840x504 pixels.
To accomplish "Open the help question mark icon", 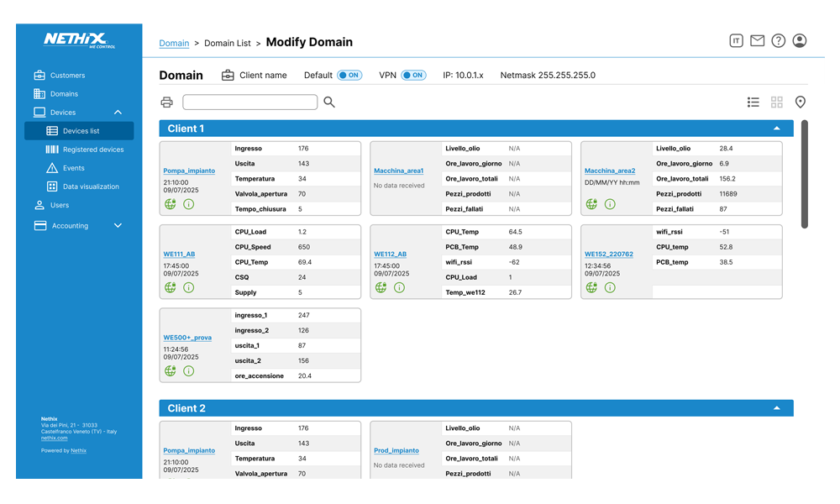I will click(x=779, y=40).
